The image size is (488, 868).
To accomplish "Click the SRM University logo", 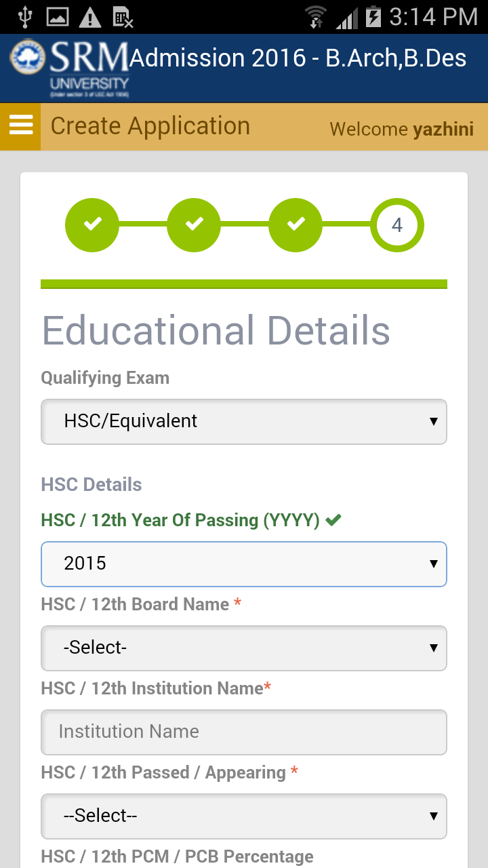I will (69, 68).
